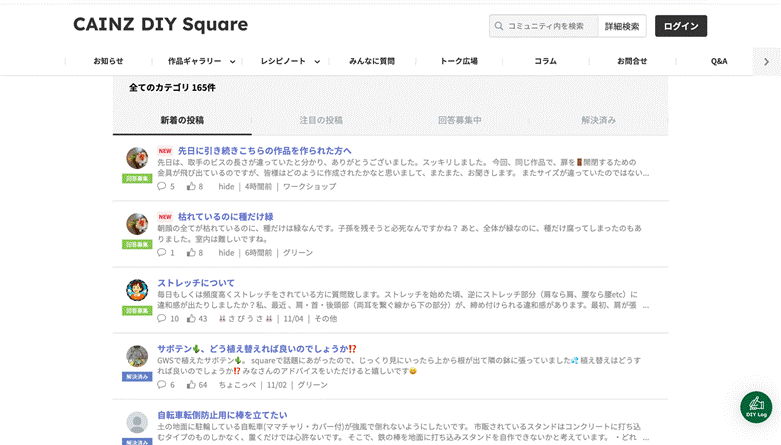Screen dimensions: 781x445
Task: Click the comment icon on first post
Action: point(162,186)
